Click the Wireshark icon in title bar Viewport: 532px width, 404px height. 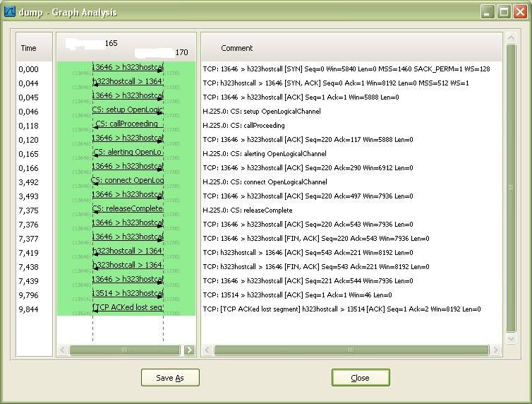10,11
